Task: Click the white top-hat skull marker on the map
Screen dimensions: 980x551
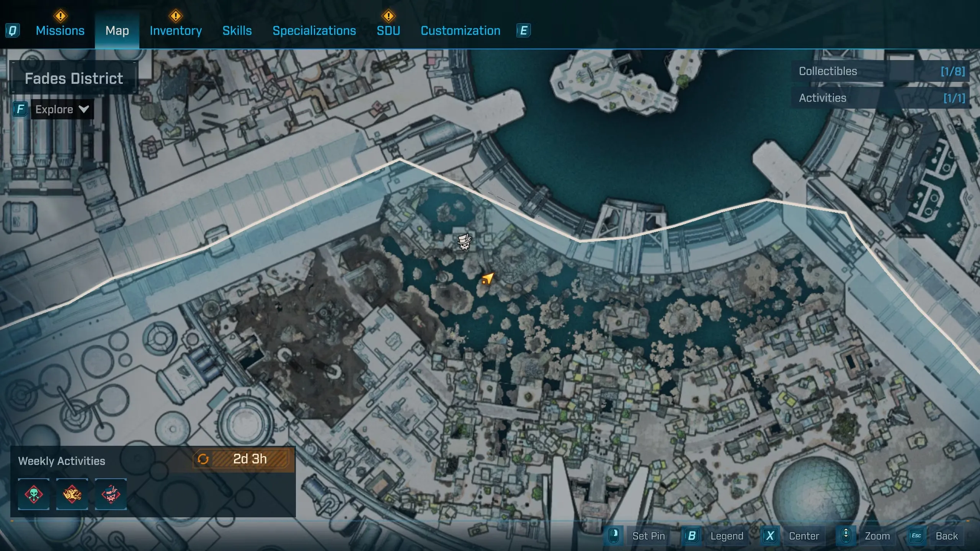Action: click(x=464, y=242)
